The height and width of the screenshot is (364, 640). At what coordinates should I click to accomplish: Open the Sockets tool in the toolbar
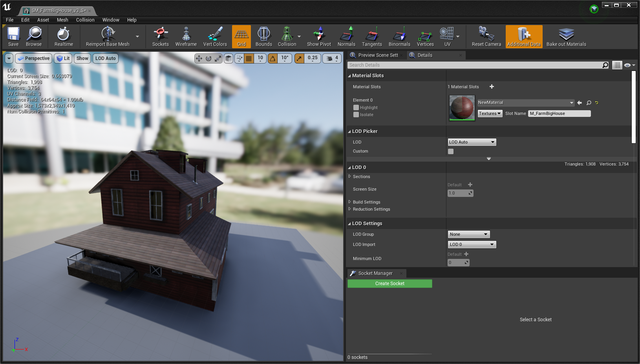click(x=160, y=36)
